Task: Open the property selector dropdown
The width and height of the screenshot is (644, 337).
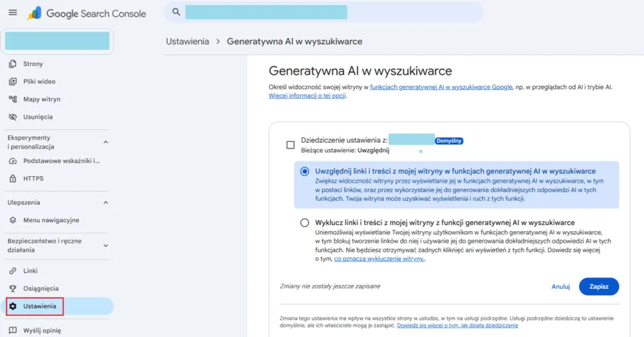Action: point(57,41)
